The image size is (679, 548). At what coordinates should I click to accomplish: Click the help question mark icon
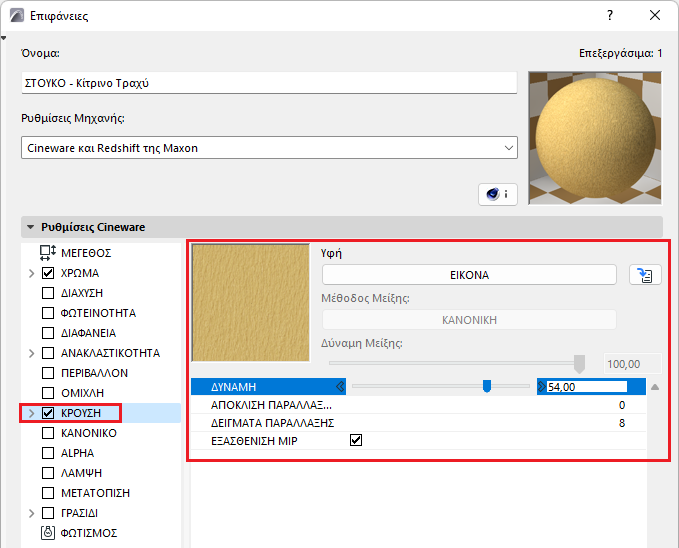(610, 16)
